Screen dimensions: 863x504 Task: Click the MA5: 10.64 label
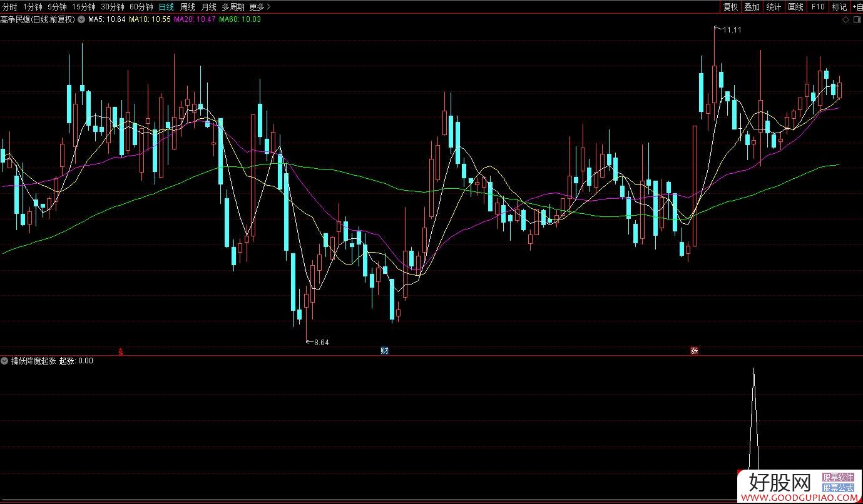click(x=107, y=19)
